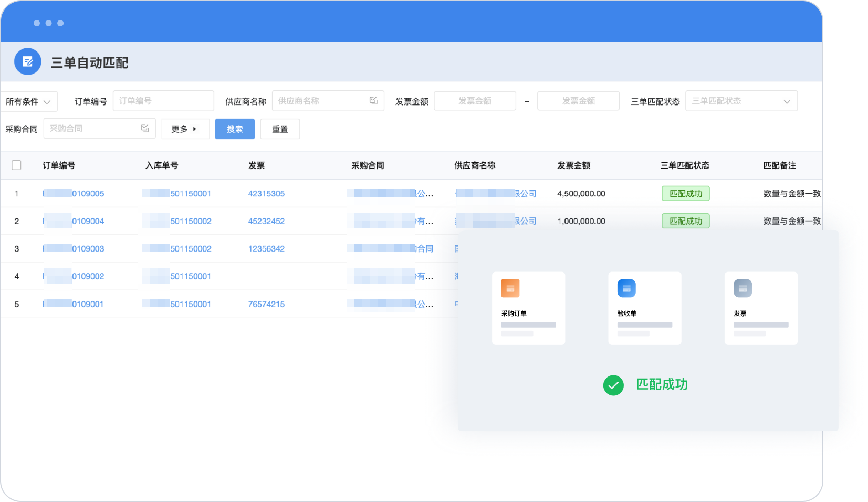
Task: Click row 1 数量与金额一致 remark
Action: click(792, 194)
